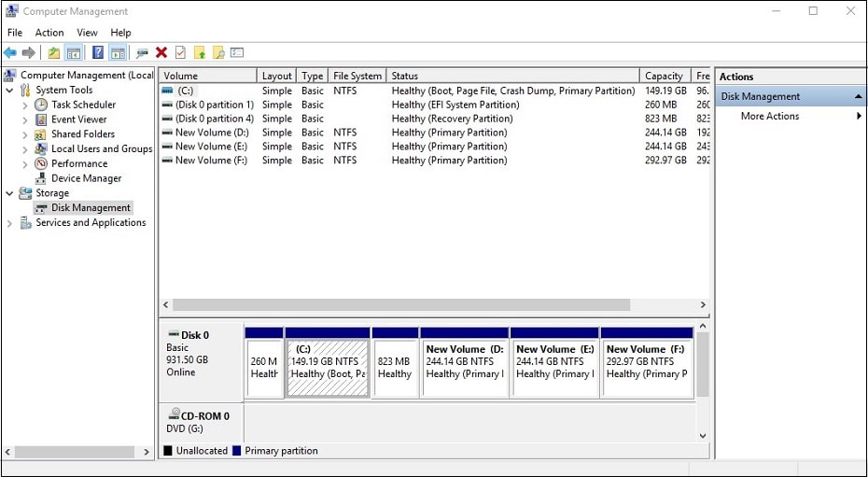
Task: Open the View menu
Action: tap(87, 33)
